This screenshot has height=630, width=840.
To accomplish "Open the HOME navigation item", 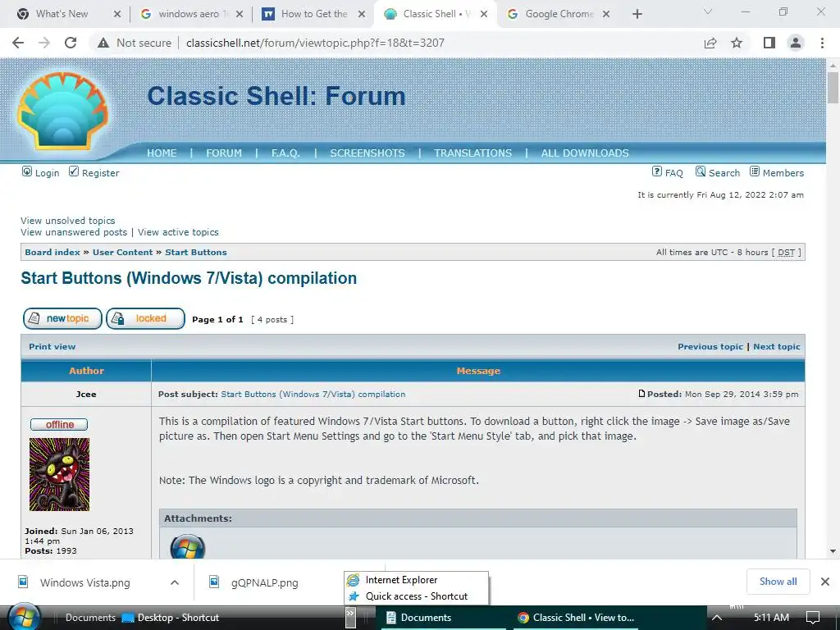I will coord(162,153).
